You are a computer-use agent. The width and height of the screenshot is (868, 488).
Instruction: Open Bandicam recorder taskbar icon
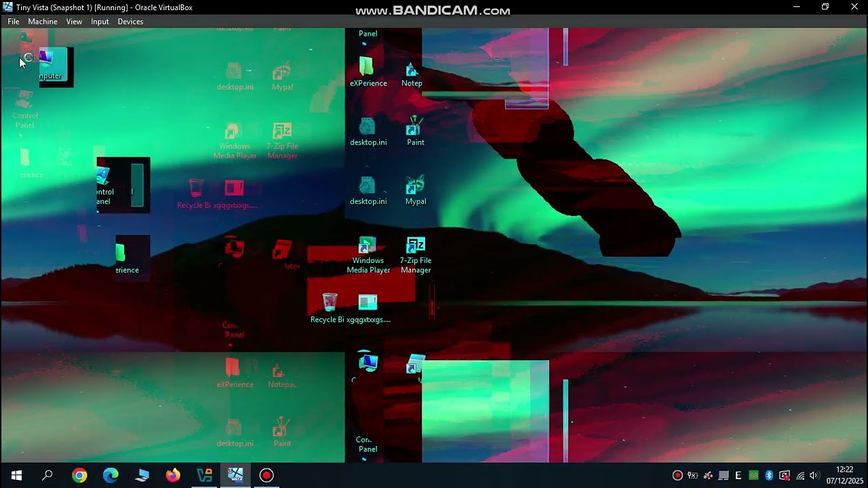[x=267, y=475]
